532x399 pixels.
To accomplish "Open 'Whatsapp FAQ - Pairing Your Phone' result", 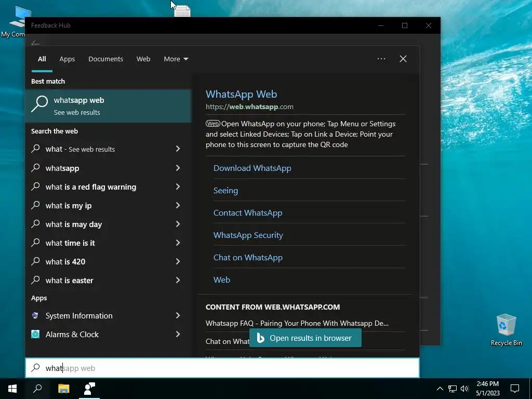I will (297, 323).
